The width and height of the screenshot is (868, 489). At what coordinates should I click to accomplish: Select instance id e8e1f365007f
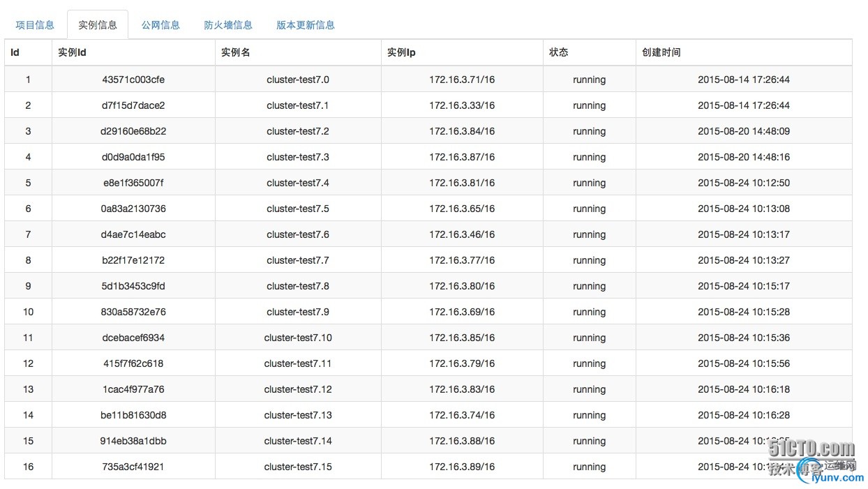pos(133,183)
